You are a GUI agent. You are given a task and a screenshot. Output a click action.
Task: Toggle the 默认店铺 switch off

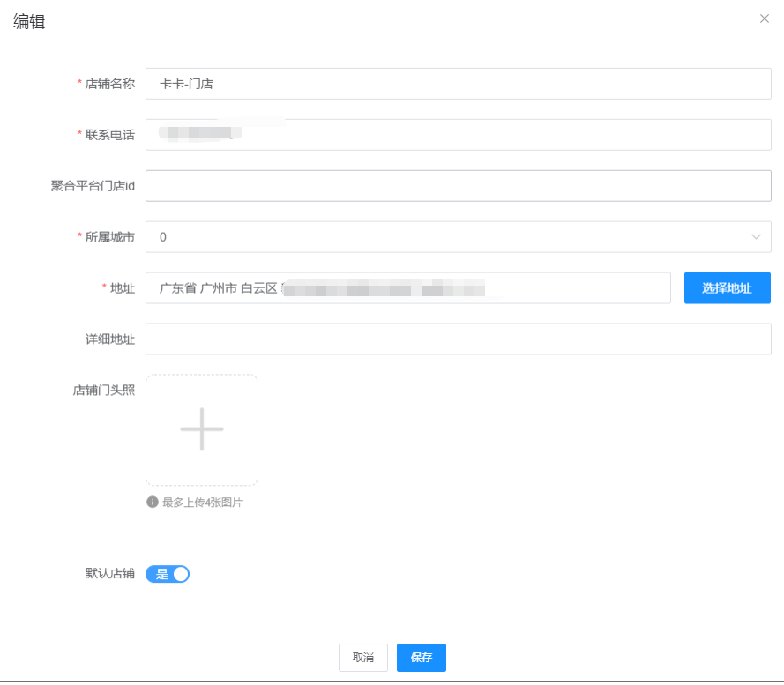[168, 574]
